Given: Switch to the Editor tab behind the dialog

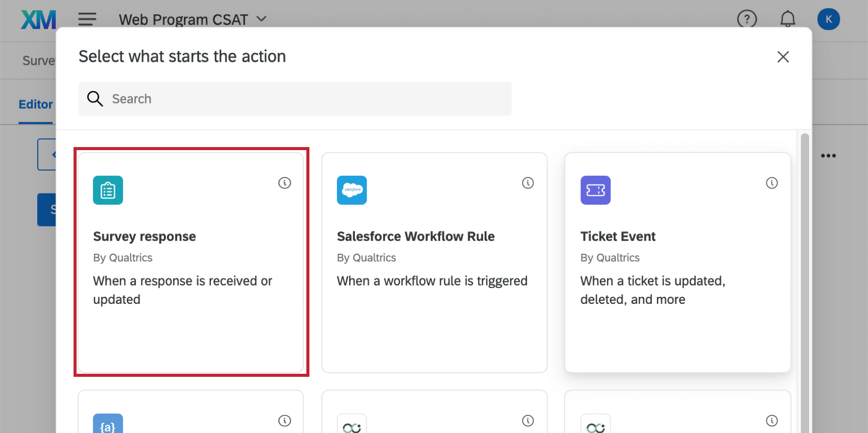Looking at the screenshot, I should (x=36, y=104).
